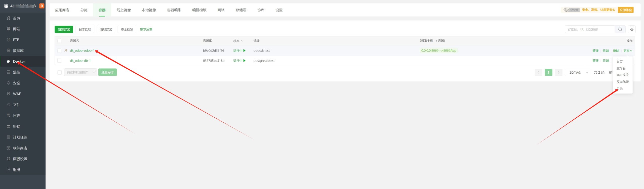Open table settings gear icon

click(x=632, y=29)
